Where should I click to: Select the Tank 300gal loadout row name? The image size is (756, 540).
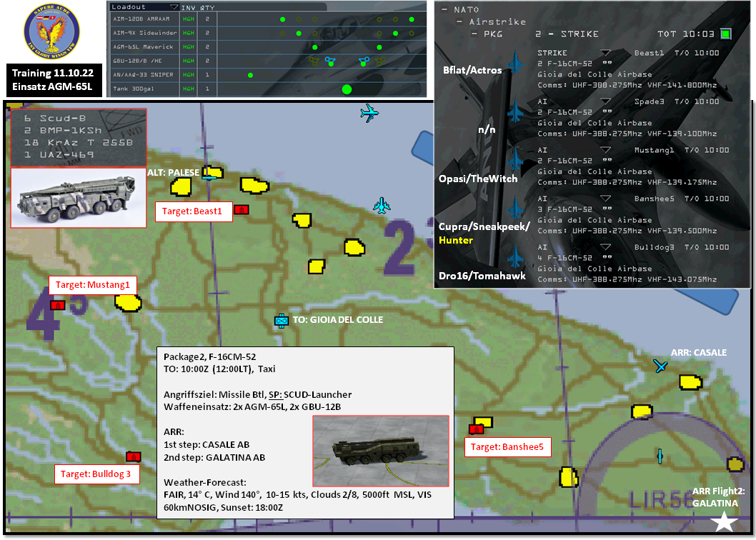(132, 89)
